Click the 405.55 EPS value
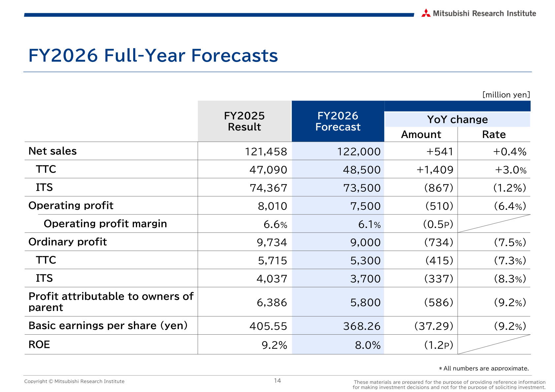This screenshot has height=392, width=555. pos(268,326)
